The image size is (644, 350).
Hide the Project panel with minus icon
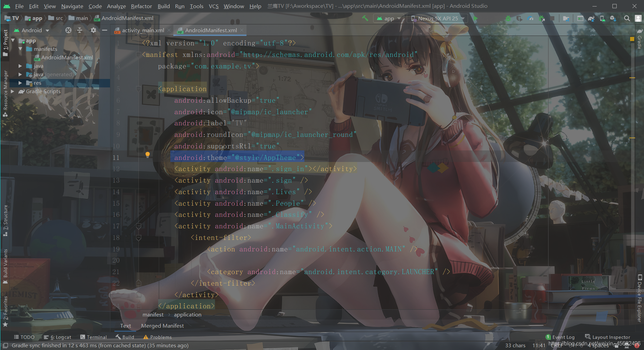[105, 30]
